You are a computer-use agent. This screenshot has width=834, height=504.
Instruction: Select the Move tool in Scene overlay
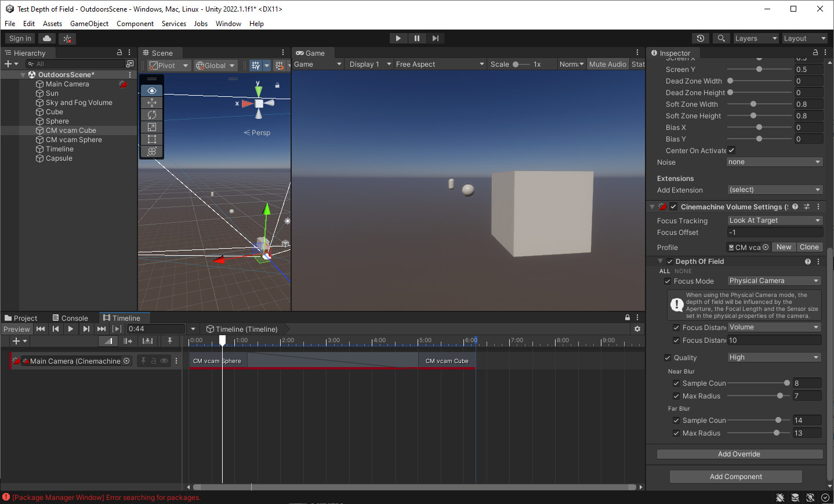coord(151,103)
